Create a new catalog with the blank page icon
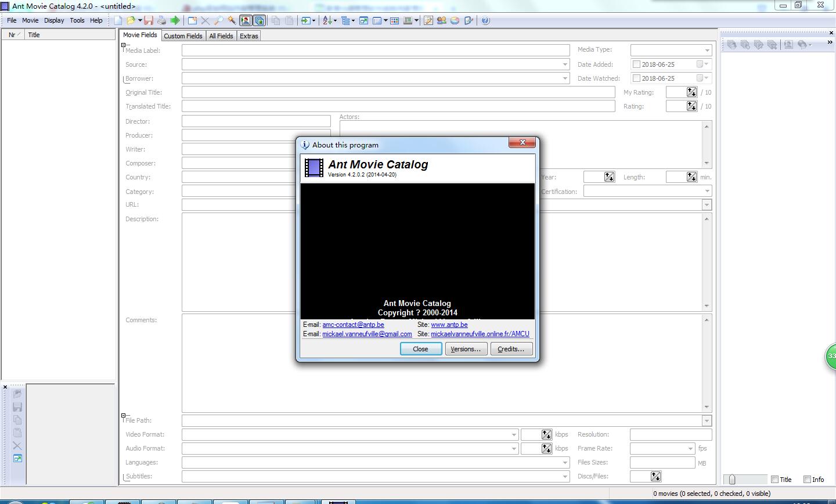Screen dimensions: 836x504 coord(118,20)
